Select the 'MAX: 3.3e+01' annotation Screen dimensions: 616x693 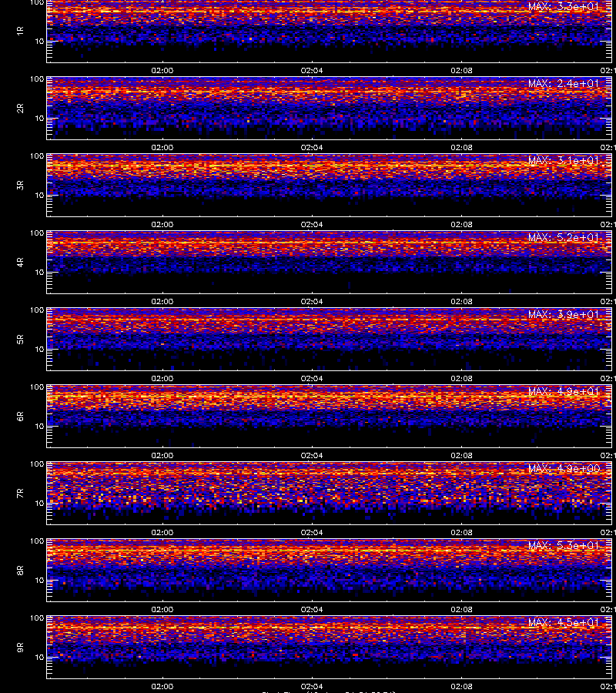point(564,7)
